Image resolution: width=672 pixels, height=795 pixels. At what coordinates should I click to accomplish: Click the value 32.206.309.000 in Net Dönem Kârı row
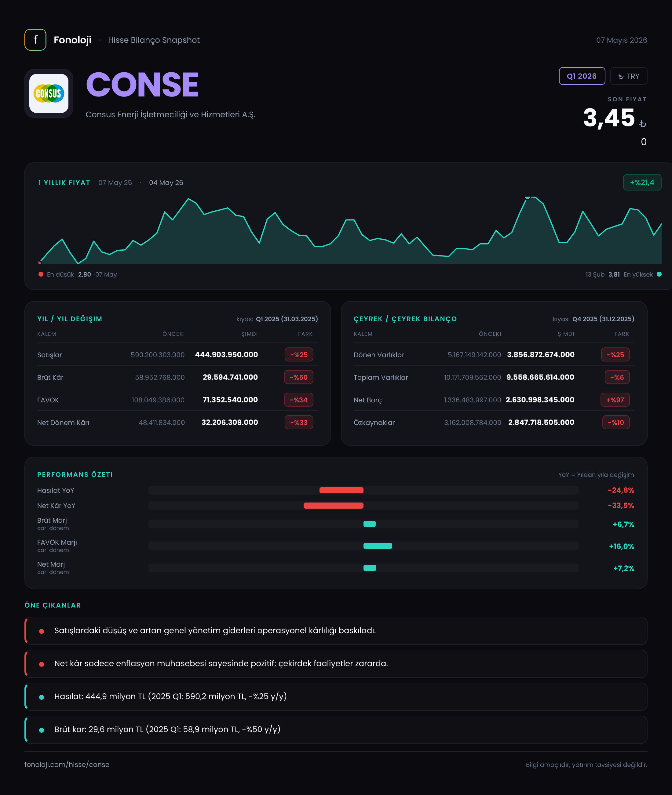[x=230, y=422]
